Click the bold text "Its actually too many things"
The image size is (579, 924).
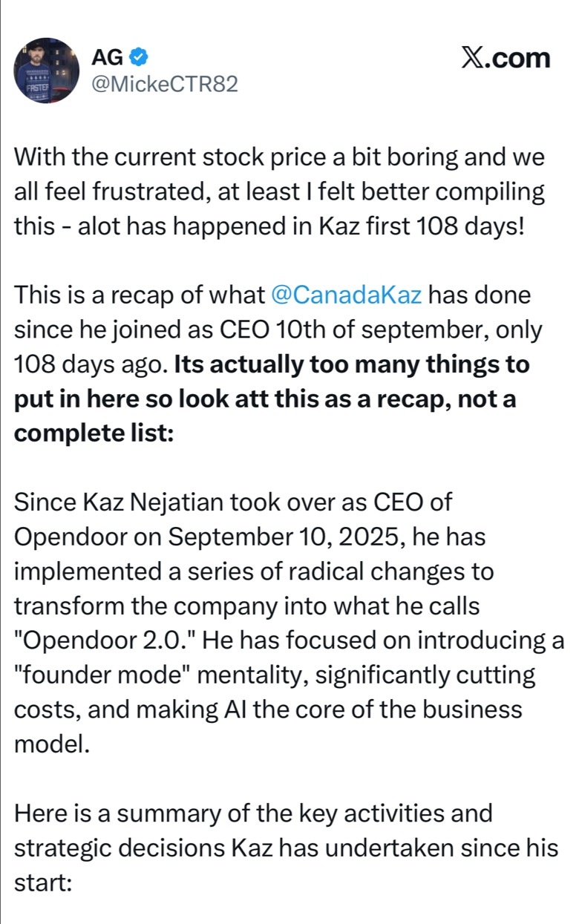pyautogui.click(x=352, y=364)
